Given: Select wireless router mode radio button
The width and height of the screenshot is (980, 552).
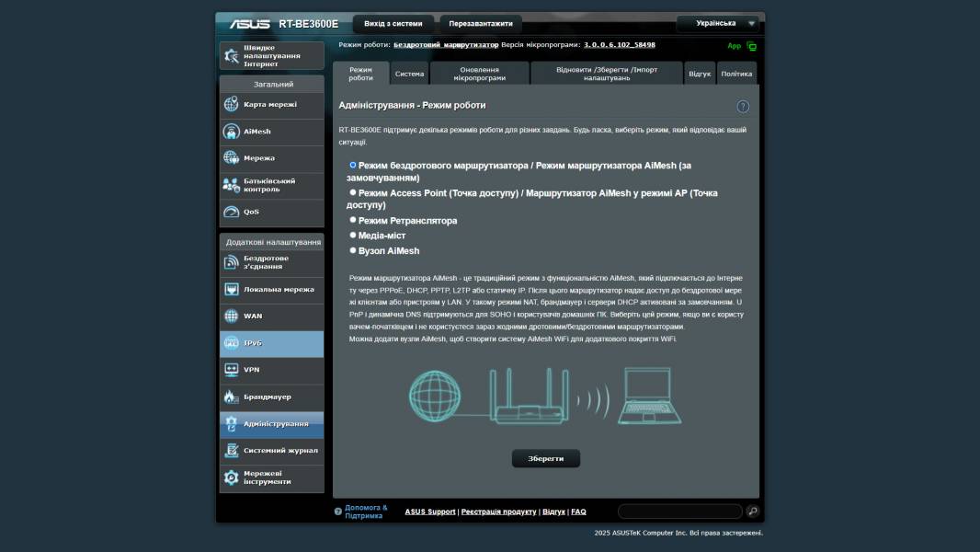Looking at the screenshot, I should coord(352,165).
